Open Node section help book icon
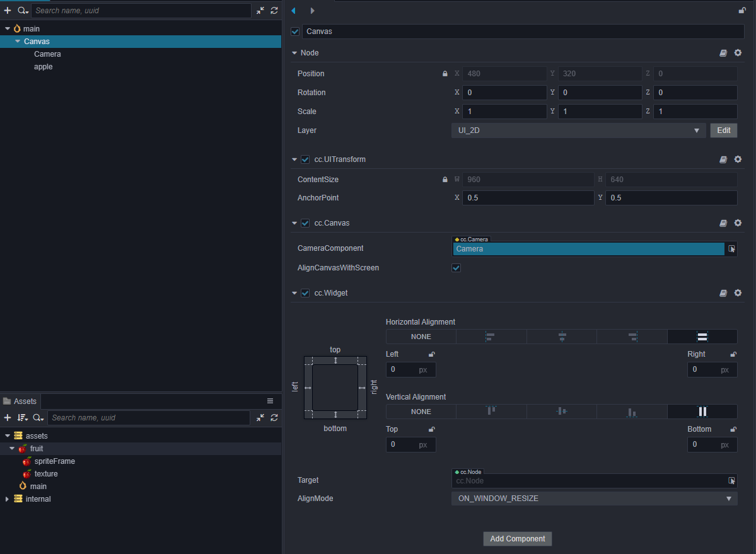This screenshot has height=554, width=756. tap(723, 53)
